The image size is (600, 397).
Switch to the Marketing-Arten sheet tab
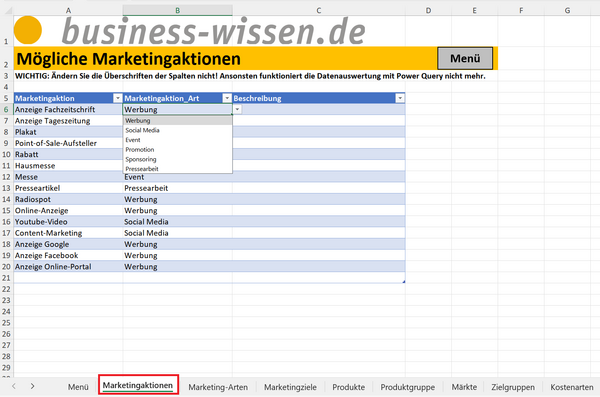tap(218, 387)
